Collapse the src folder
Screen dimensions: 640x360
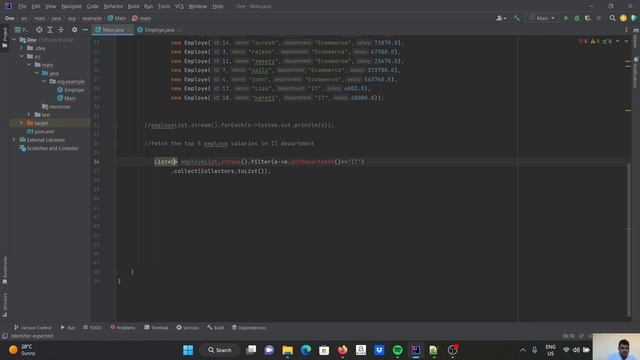tap(22, 56)
